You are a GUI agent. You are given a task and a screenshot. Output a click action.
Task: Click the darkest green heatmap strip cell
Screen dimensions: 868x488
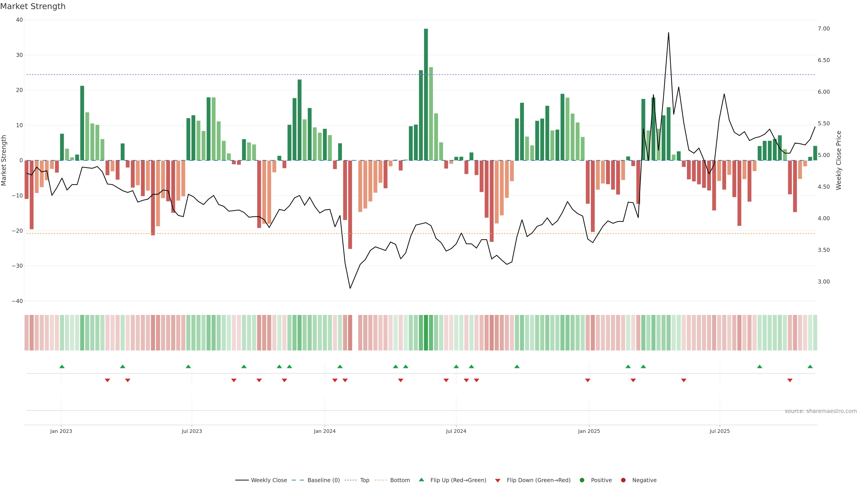pyautogui.click(x=426, y=333)
